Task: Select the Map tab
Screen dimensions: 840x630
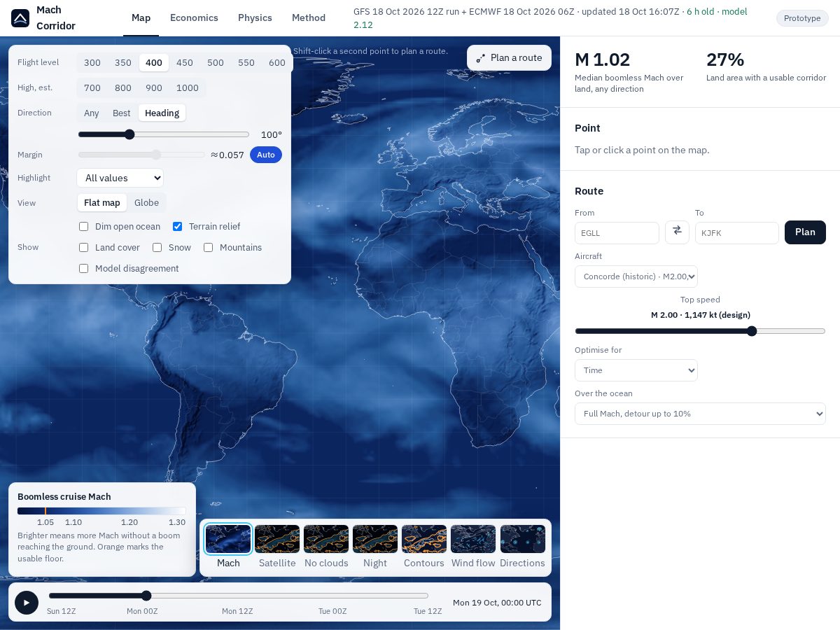Action: [141, 18]
